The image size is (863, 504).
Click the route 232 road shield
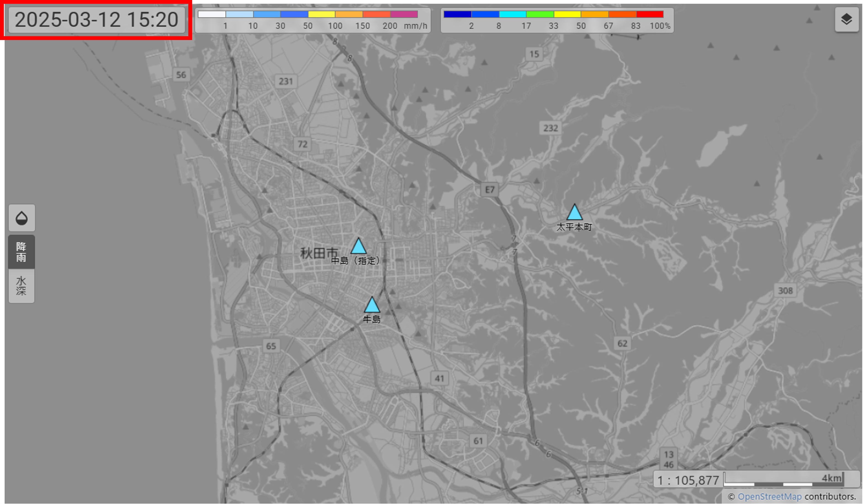pos(550,128)
